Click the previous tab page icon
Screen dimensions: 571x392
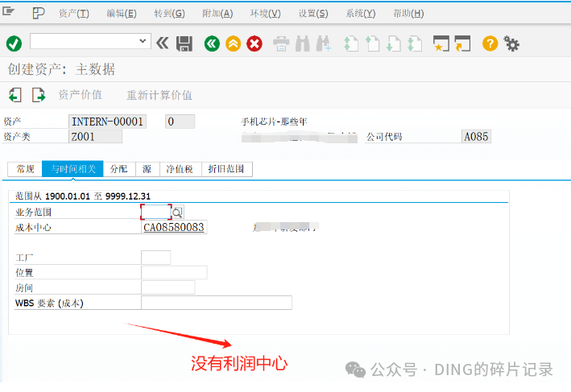(x=15, y=95)
